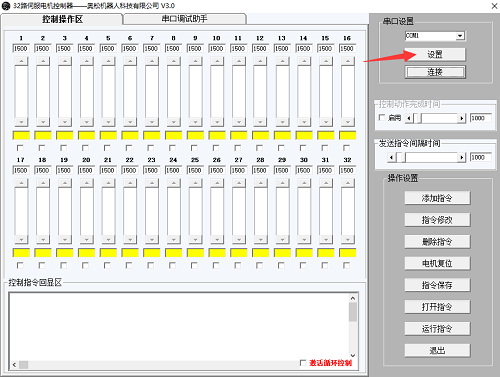Click the 指令保存 button
The height and width of the screenshot is (377, 500).
(437, 285)
